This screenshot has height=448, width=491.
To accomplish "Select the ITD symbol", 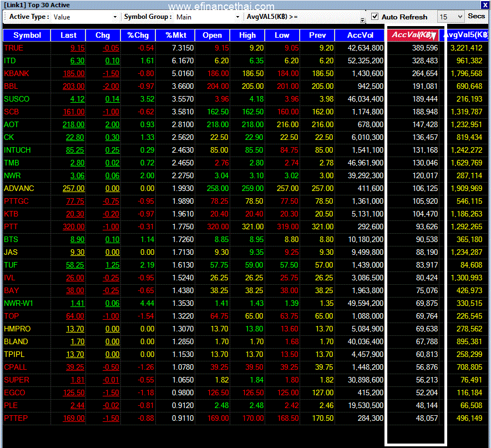I will point(9,61).
